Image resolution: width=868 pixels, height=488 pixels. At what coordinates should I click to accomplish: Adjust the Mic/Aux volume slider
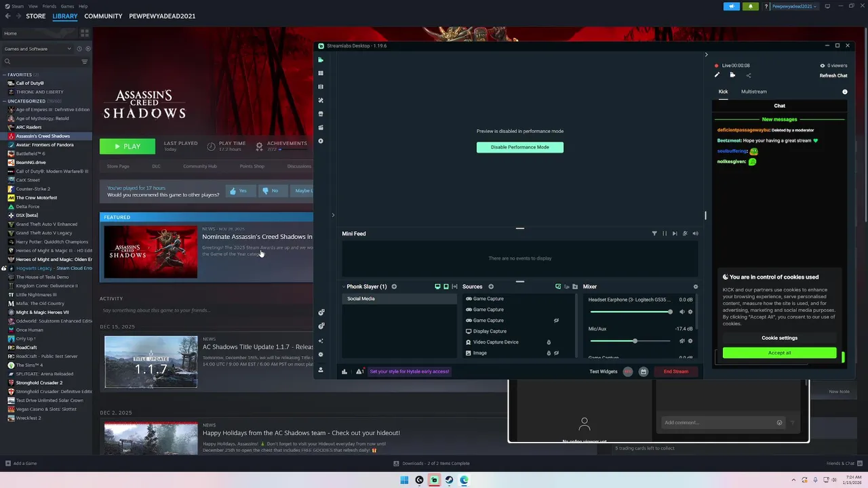631,341
